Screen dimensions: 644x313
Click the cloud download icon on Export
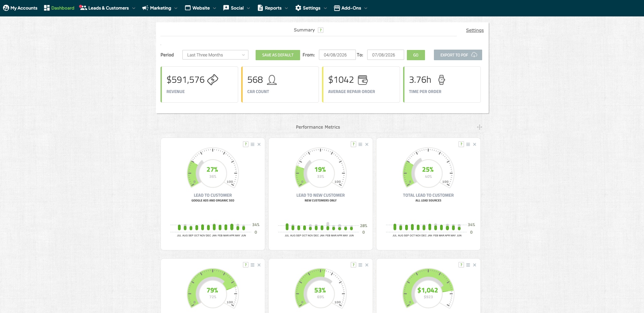[x=474, y=55]
